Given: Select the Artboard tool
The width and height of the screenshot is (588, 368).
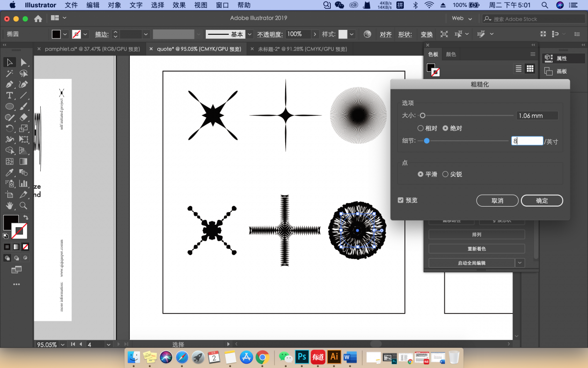Looking at the screenshot, I should click(9, 195).
